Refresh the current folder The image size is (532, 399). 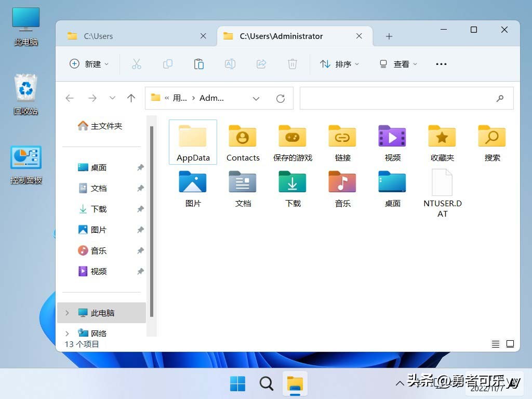tap(280, 98)
